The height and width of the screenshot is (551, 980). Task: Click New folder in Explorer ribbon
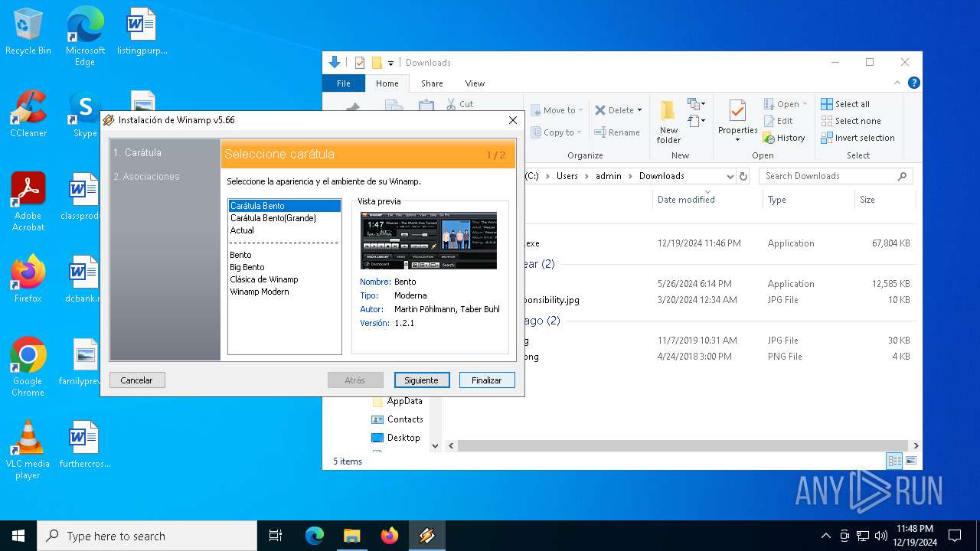point(668,122)
